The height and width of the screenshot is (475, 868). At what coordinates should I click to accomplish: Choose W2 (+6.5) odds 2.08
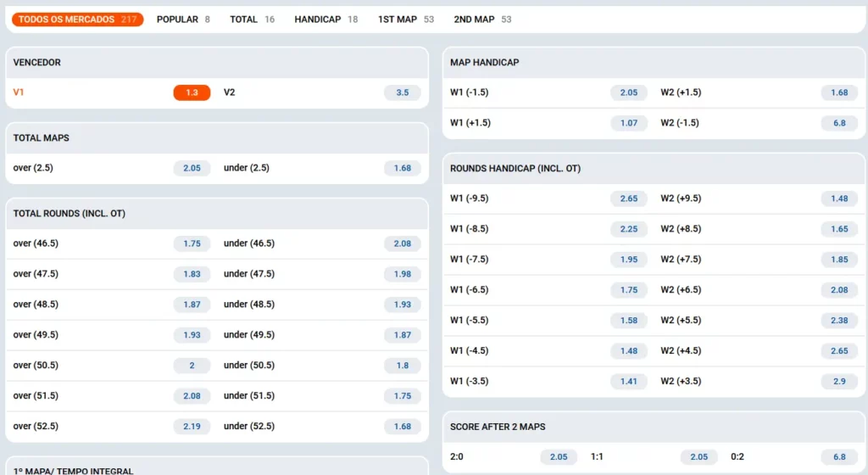tap(839, 289)
